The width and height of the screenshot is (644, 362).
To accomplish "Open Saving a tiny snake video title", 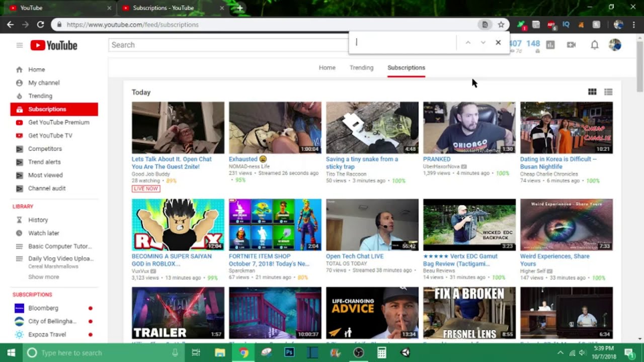I will (362, 163).
